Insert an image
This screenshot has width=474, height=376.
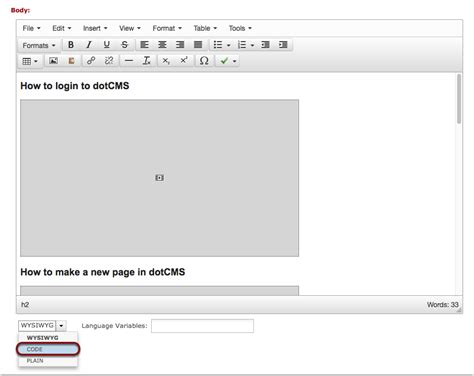pyautogui.click(x=53, y=61)
